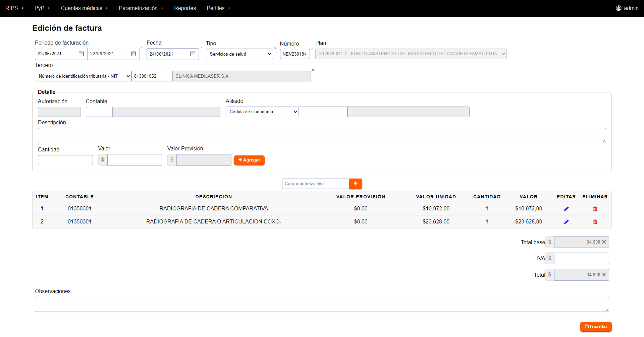Click the Observaciones text area
This screenshot has height=337, width=644.
point(322,304)
